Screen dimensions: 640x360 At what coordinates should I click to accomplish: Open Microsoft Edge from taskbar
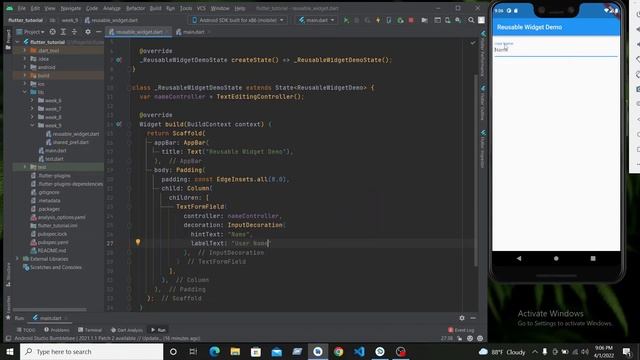tap(215, 351)
